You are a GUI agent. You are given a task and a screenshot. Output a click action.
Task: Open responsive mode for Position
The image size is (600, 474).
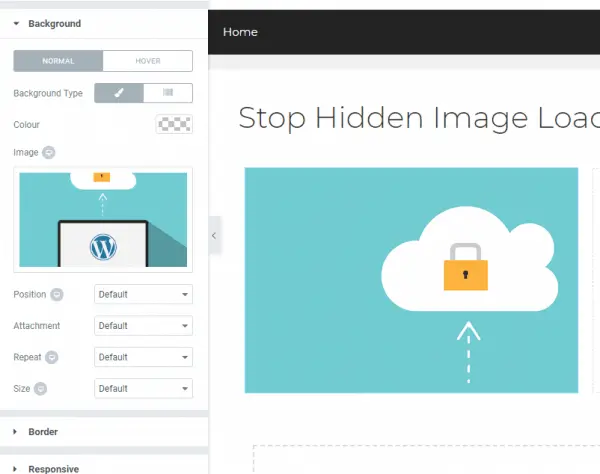[x=57, y=295]
